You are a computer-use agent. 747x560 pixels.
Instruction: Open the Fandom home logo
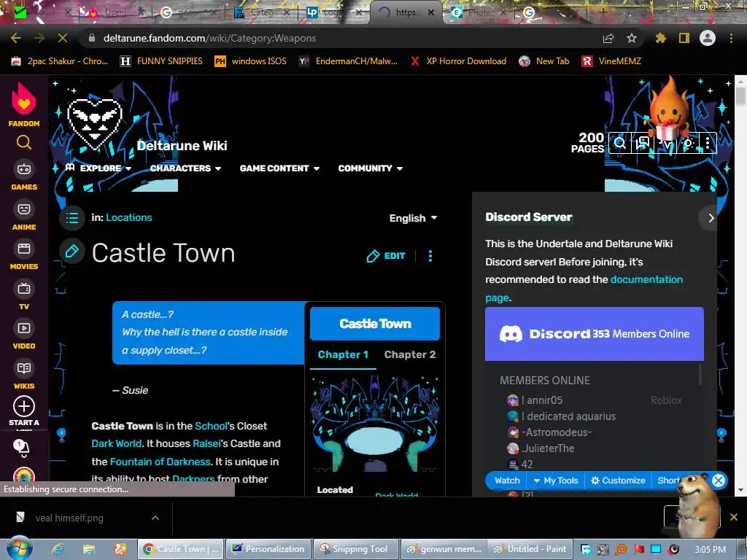pos(24,104)
